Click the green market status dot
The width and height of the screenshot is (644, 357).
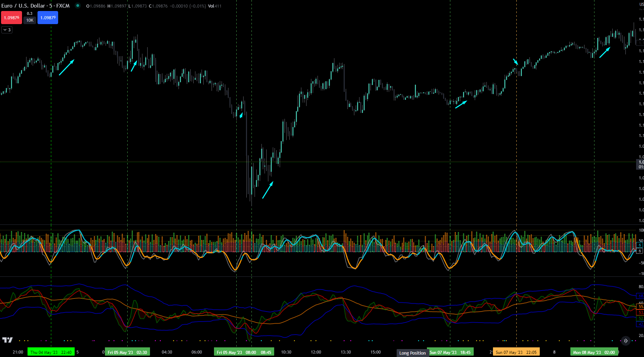click(x=78, y=6)
